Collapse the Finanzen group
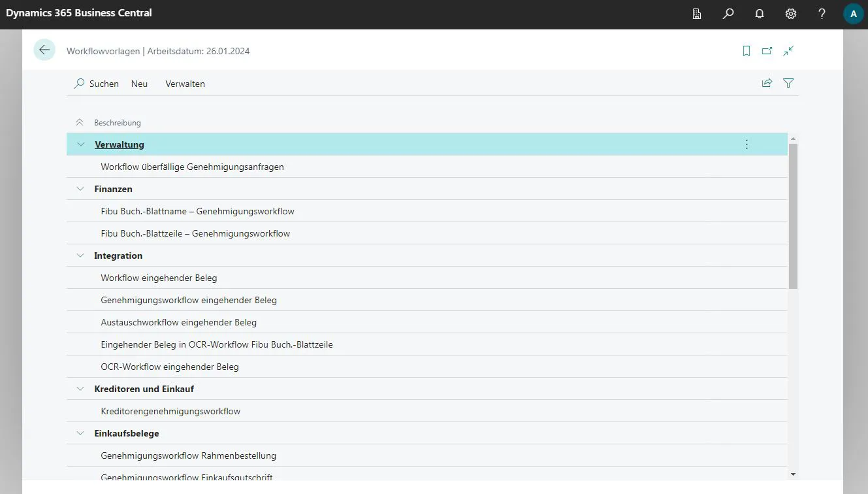 pos(81,189)
